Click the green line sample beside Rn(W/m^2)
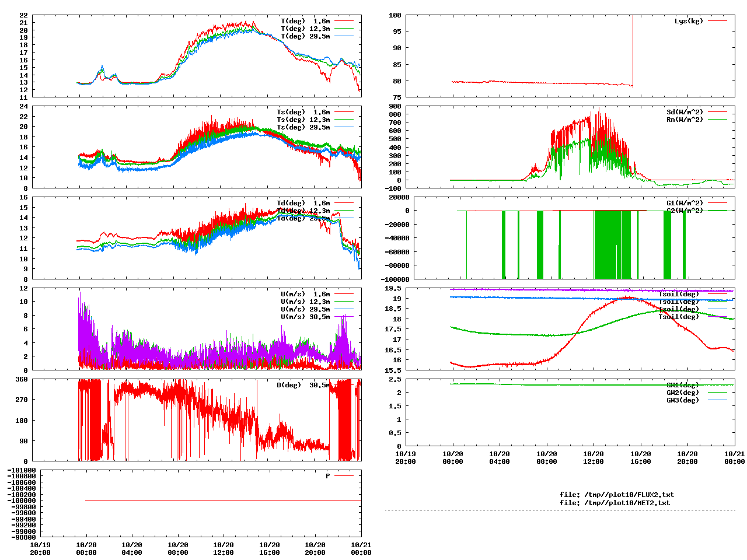Screen dimensions: 747x560 click(718, 120)
